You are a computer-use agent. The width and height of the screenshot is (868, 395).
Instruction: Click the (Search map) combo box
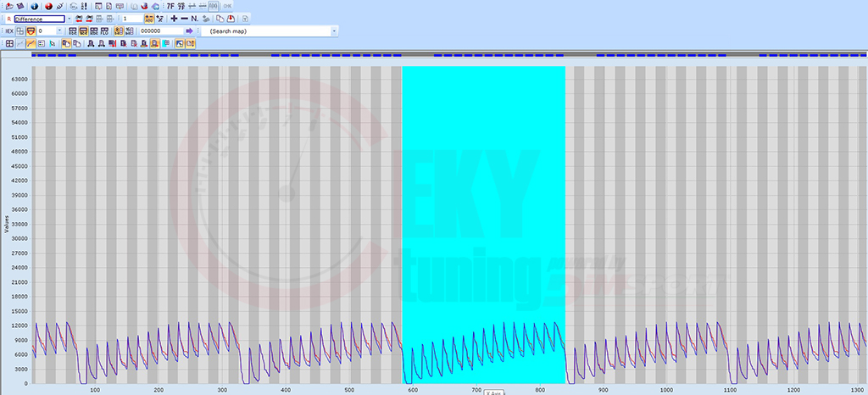click(269, 31)
